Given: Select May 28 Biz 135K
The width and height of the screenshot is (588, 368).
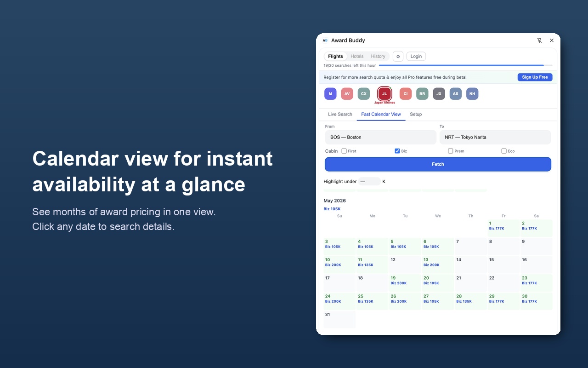Looking at the screenshot, I should (470, 301).
